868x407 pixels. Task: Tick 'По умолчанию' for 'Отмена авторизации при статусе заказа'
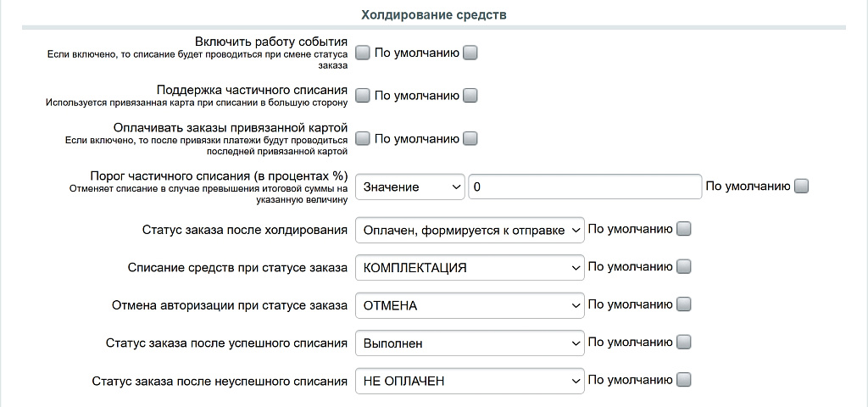tap(684, 304)
